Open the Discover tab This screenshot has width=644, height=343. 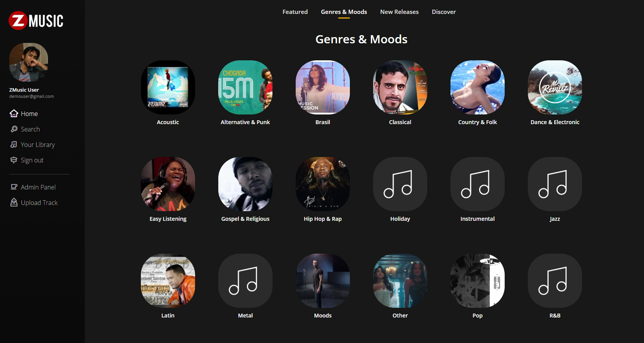click(x=444, y=12)
